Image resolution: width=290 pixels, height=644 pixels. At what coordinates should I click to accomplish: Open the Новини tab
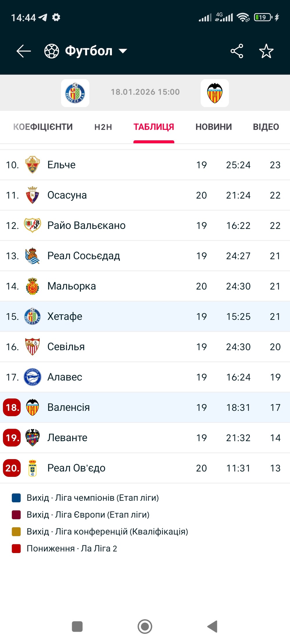point(213,127)
